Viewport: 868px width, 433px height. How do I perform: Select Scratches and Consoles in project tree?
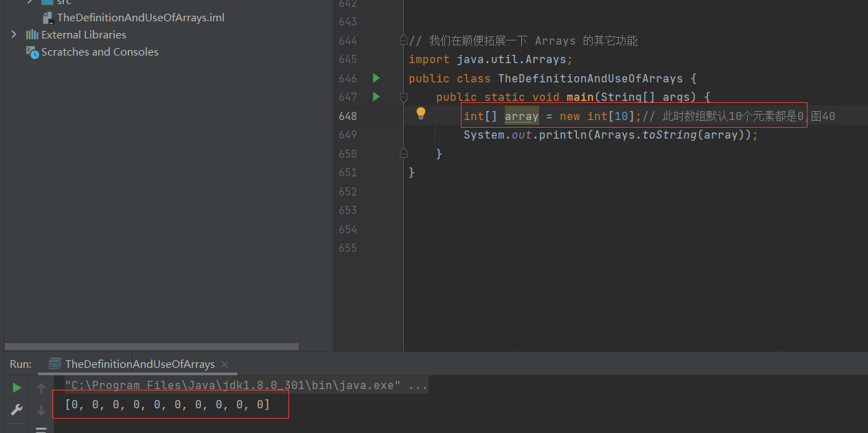tap(100, 51)
